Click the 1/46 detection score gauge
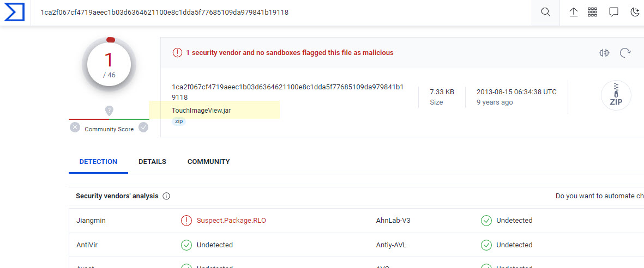This screenshot has height=268, width=644. [109, 65]
